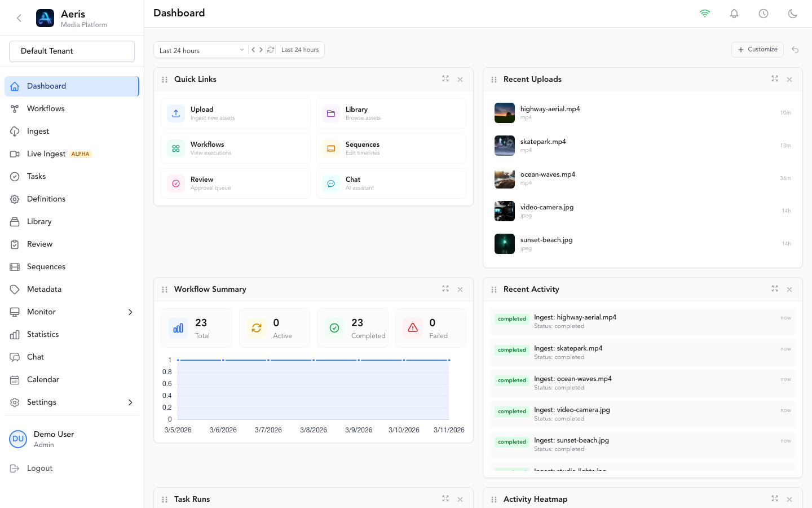This screenshot has height=508, width=812.
Task: Toggle dark mode moon icon
Action: (x=793, y=14)
